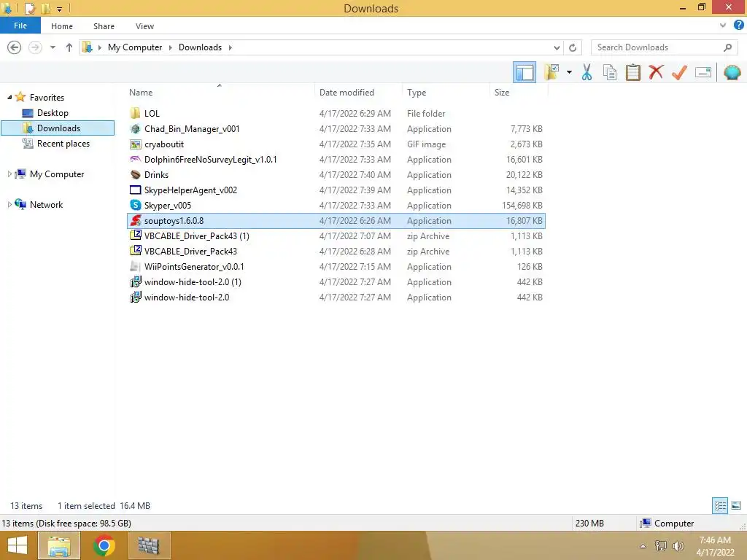Collapse the Favorites tree group

pos(9,97)
